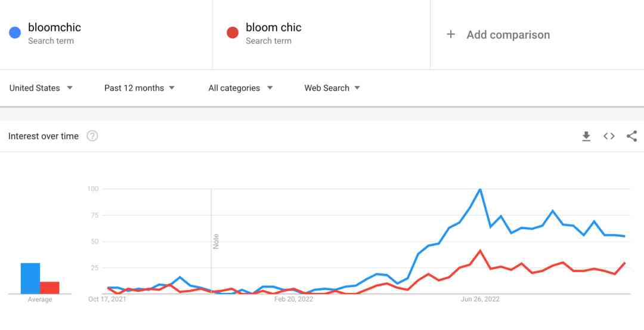Click the Note marker on the chart
The image size is (644, 330).
click(216, 241)
